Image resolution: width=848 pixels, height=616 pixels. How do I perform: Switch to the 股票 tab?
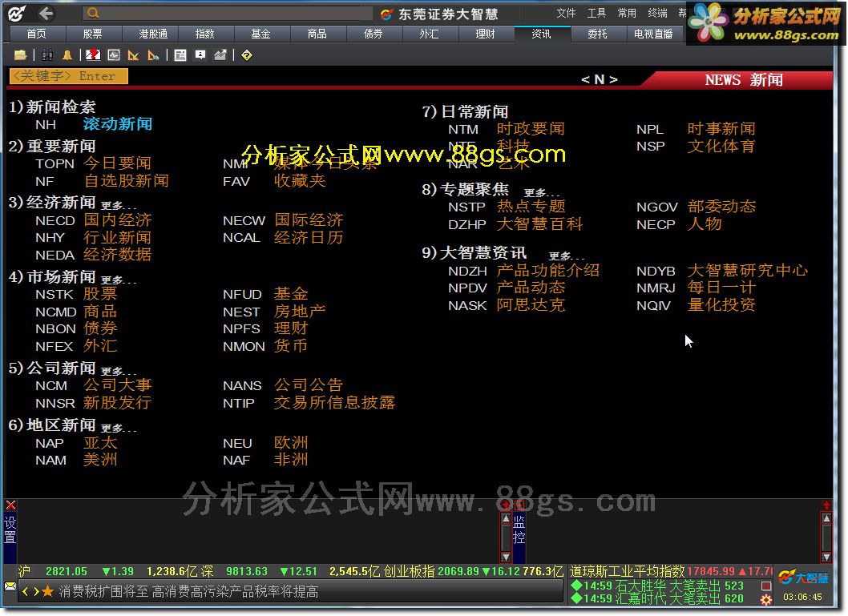pos(92,34)
